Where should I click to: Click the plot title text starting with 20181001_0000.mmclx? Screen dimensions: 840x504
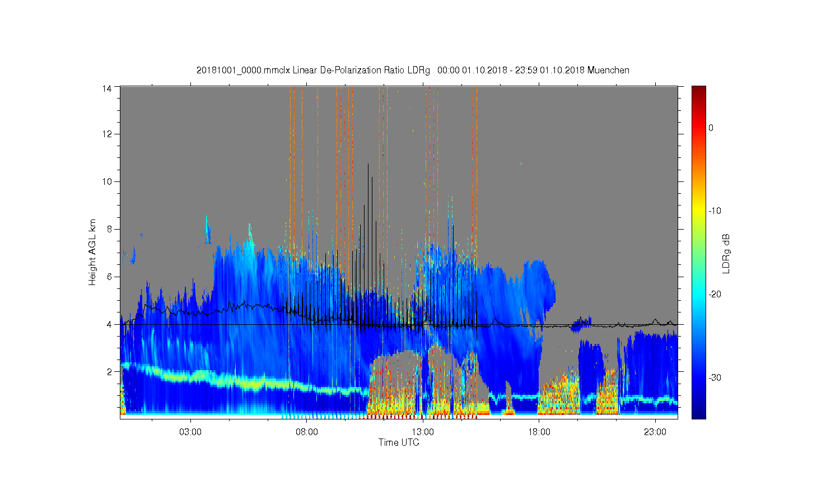[413, 71]
